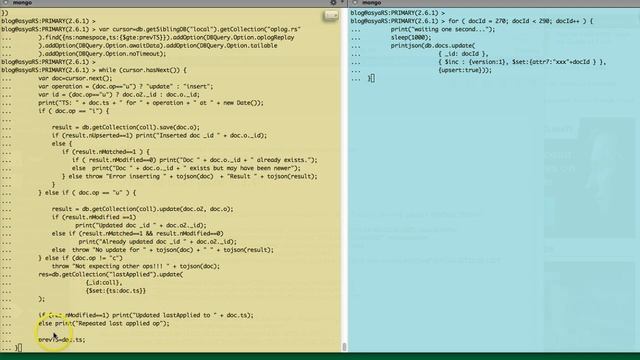Click the 'Already updated doc _id' print line

[158, 242]
